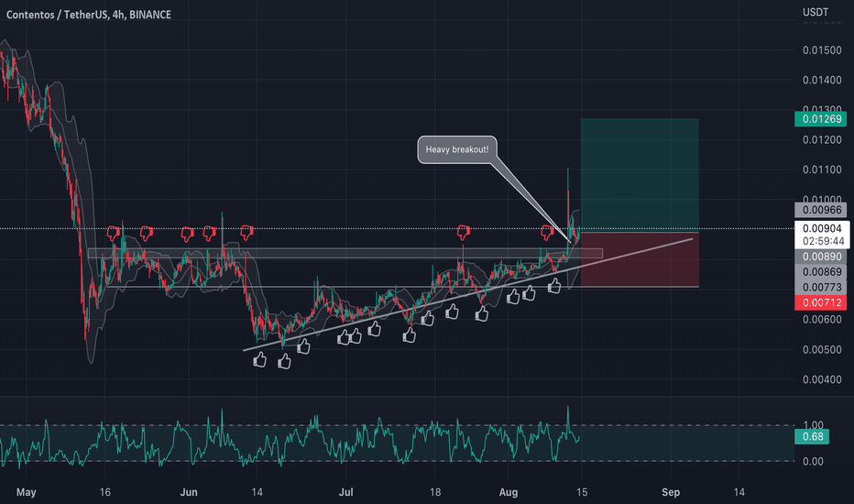Click the May label on time axis
This screenshot has width=854, height=504.
[x=27, y=493]
